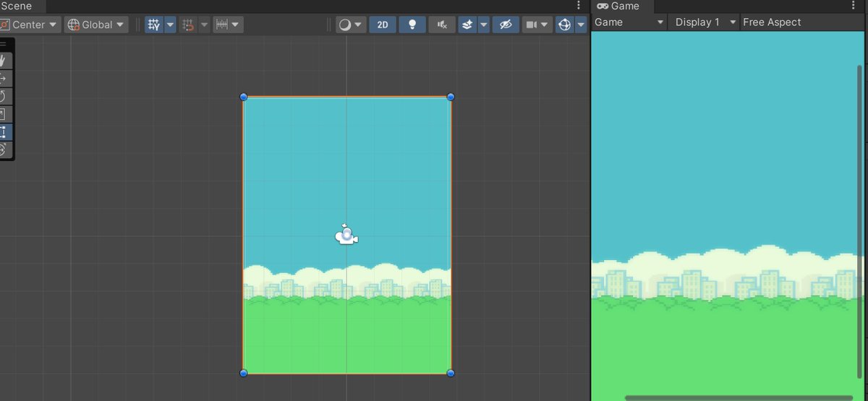Select the Rect tool
Viewport: 868px width, 401px height.
pyautogui.click(x=4, y=131)
